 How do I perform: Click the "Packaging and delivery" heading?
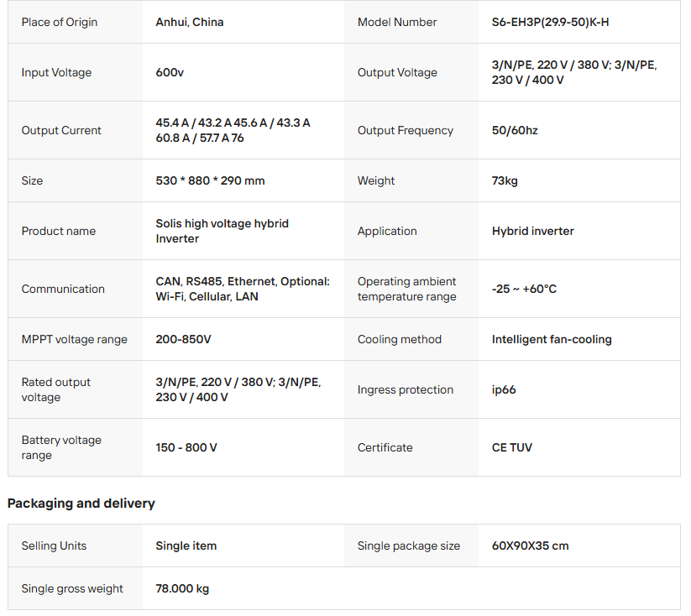coord(81,504)
